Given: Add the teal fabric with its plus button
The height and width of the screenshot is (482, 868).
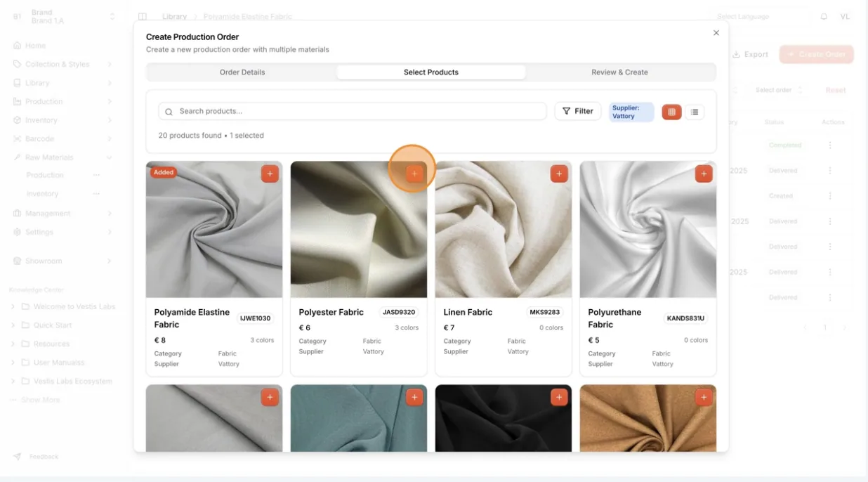Looking at the screenshot, I should 414,397.
